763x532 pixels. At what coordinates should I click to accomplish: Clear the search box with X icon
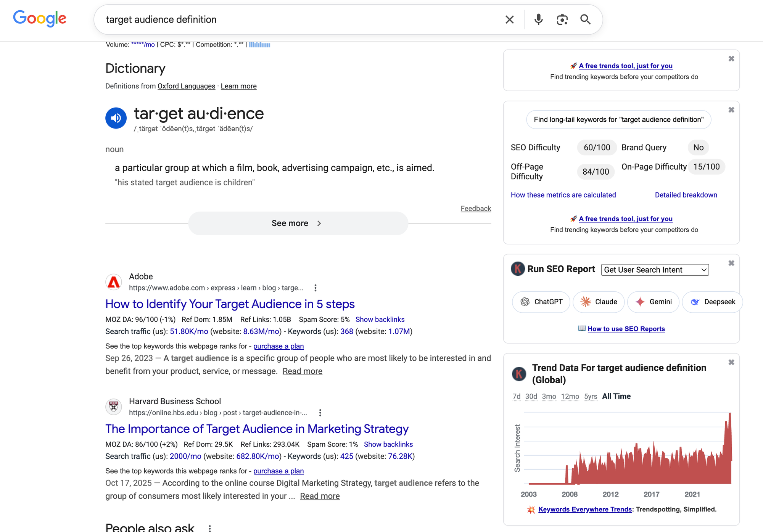point(510,19)
